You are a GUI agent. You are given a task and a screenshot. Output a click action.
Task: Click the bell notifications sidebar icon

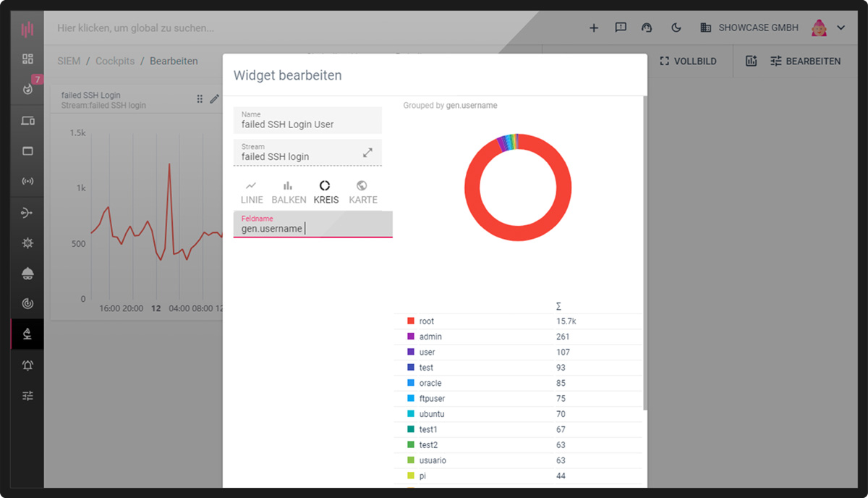[x=27, y=366]
